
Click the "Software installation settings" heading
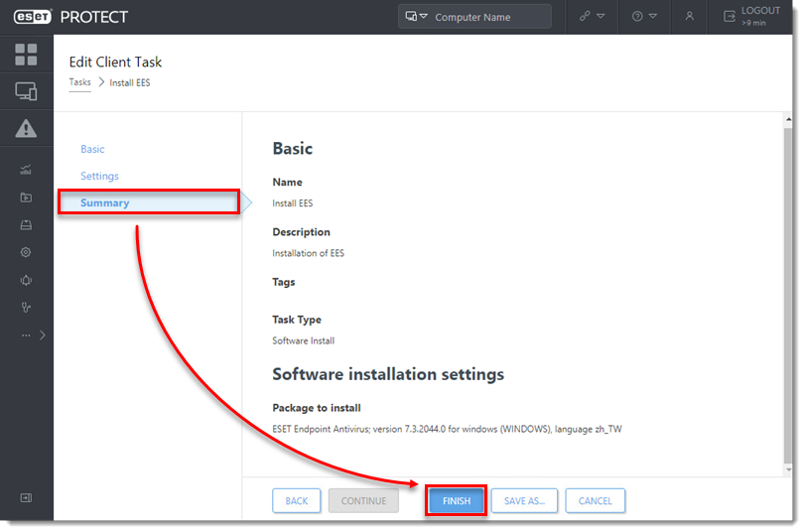388,374
